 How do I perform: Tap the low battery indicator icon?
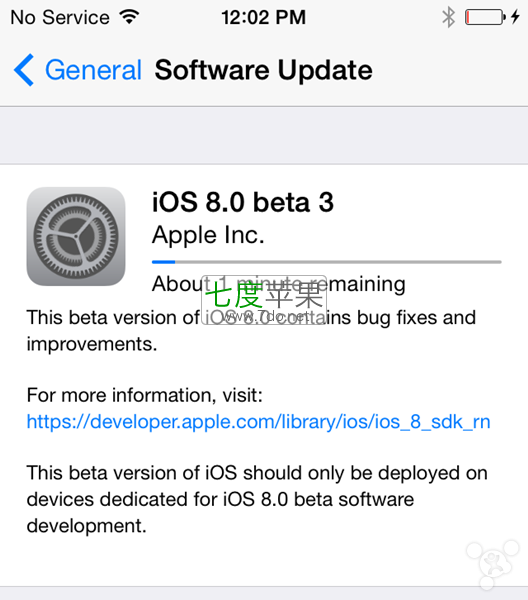(x=485, y=17)
